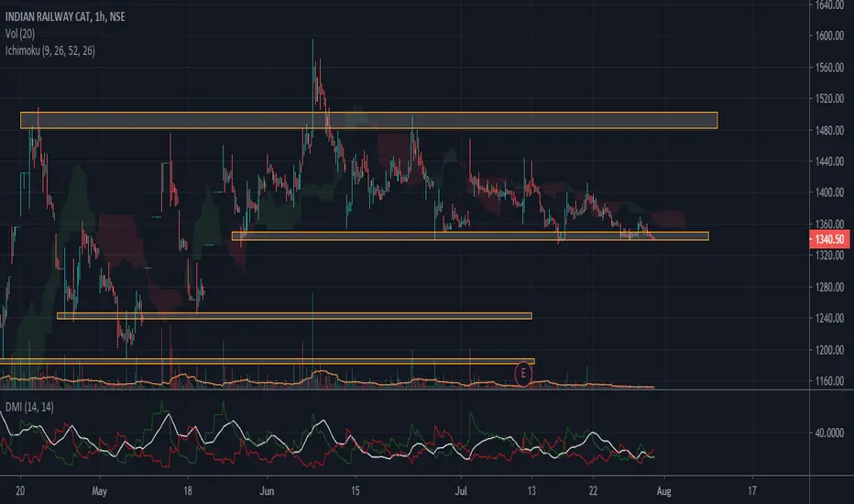Open the Vol (20) indicator legend
Viewport: 854px width, 504px height.
tap(20, 34)
